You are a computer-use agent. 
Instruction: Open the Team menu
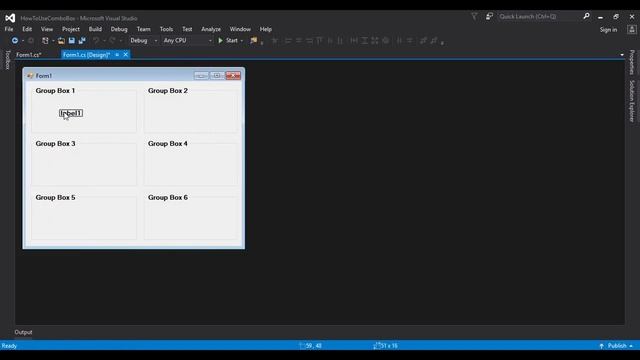click(x=143, y=29)
